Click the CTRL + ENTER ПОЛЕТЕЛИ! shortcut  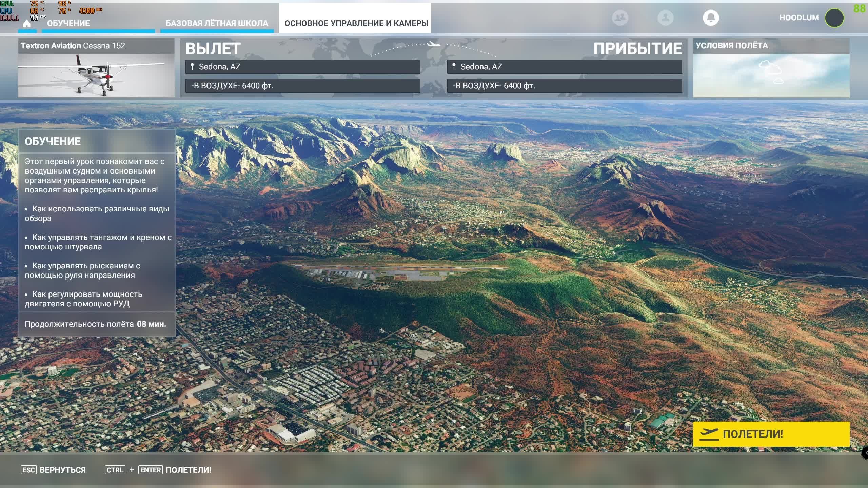[x=158, y=470]
